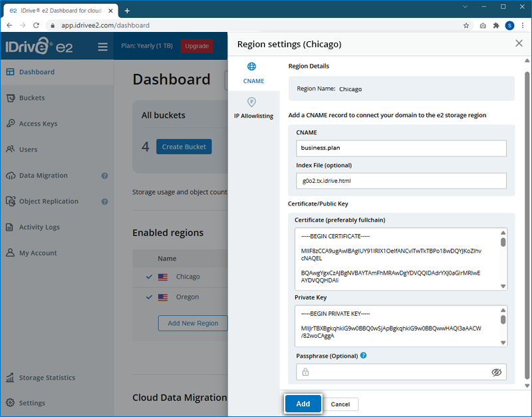
Task: Open Settings from the sidebar
Action: 32,403
